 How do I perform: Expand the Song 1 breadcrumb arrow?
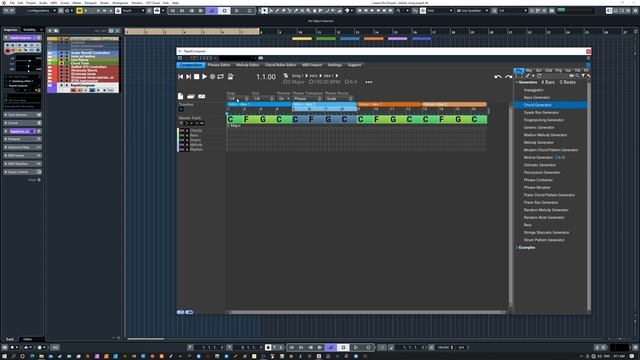[x=307, y=76]
